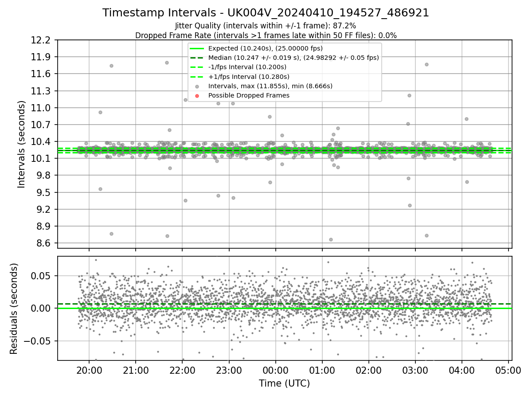Click legend entry "Intervals, max (11.855s), min (8.666s)"
Screen dimensions: 532x399
(270, 86)
